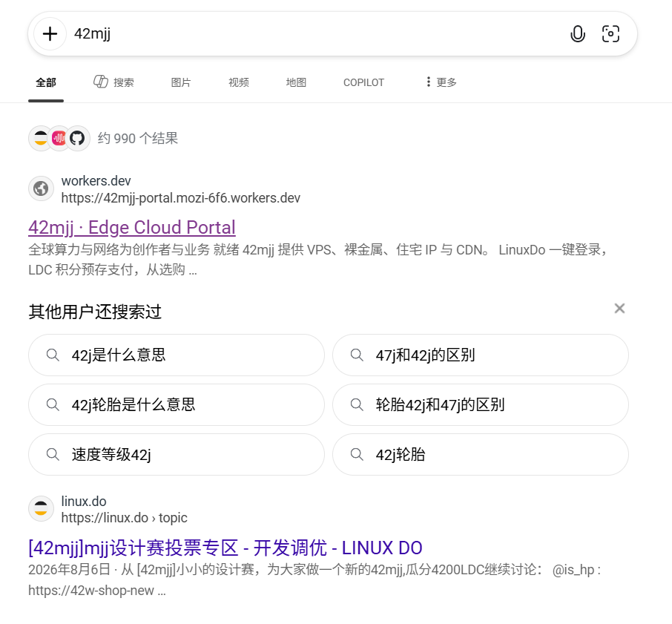Start voice search with the microphone icon
Image resolution: width=672 pixels, height=624 pixels.
pos(577,34)
